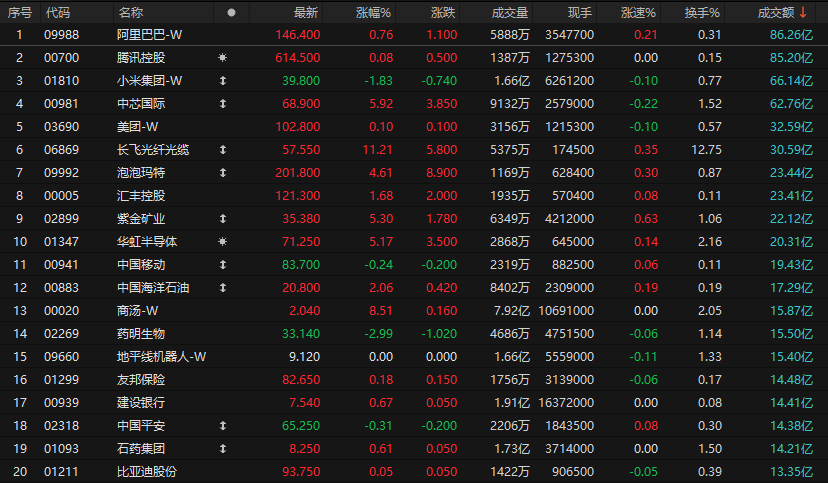The width and height of the screenshot is (828, 483).
Task: Click the up-down arrow icon beside 中国平安
Action: tap(223, 425)
